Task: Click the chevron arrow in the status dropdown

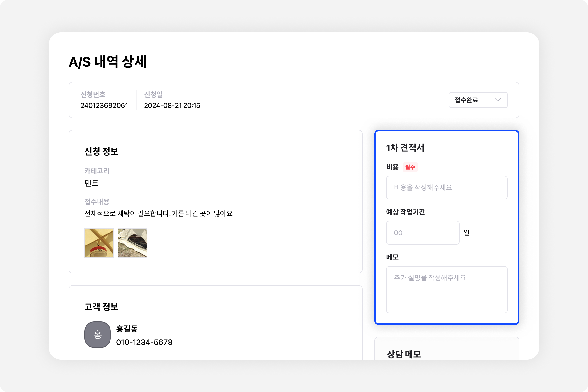Action: [498, 100]
